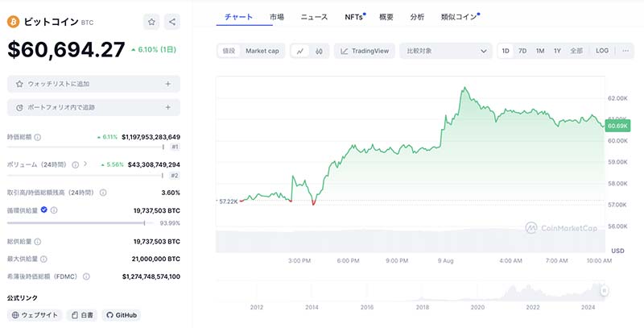Click the pie icon in ポートフォリオ内で追跡
Viewport: 644px width, 328px height.
click(19, 108)
